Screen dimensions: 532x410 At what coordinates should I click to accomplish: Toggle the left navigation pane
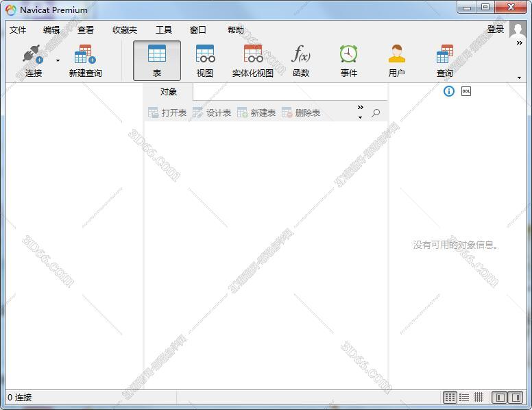click(x=500, y=397)
